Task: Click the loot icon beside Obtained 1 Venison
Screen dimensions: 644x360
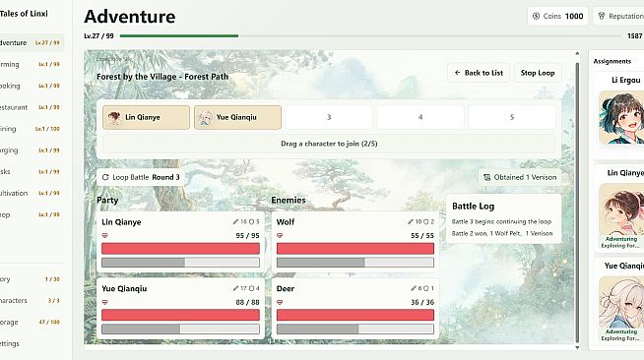Action: (x=487, y=177)
